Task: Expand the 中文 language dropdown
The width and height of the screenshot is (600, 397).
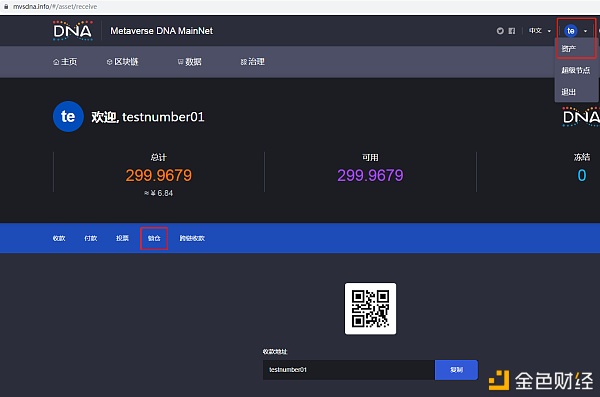Action: tap(540, 31)
